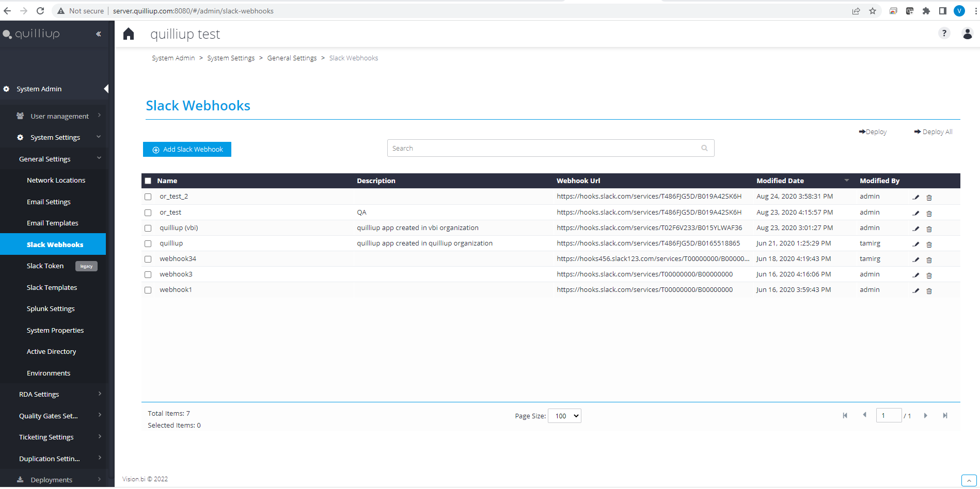Click the home icon next to quilliup test
980x489 pixels.
pyautogui.click(x=129, y=34)
